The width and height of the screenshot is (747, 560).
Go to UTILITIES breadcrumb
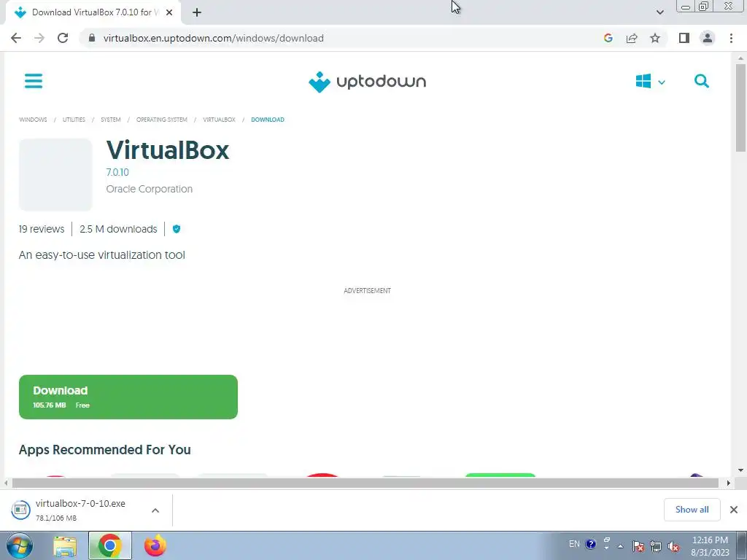click(74, 120)
